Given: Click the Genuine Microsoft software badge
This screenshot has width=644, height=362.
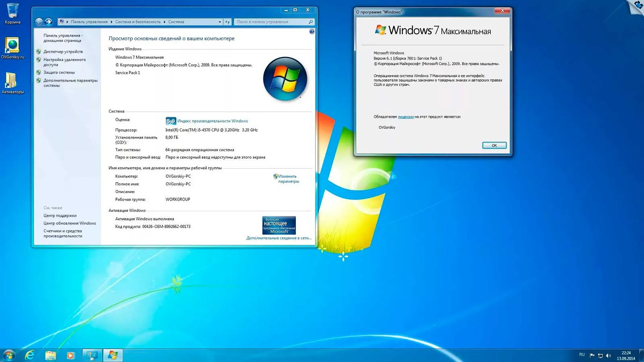Looking at the screenshot, I should coord(279,225).
